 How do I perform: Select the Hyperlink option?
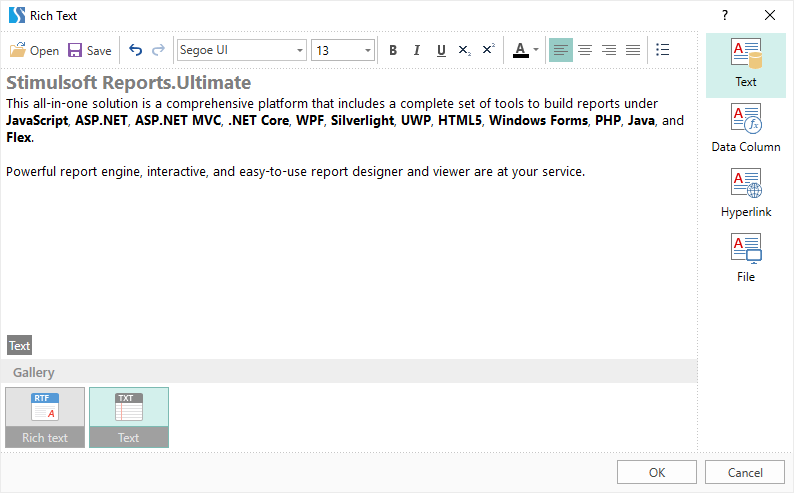tap(745, 193)
